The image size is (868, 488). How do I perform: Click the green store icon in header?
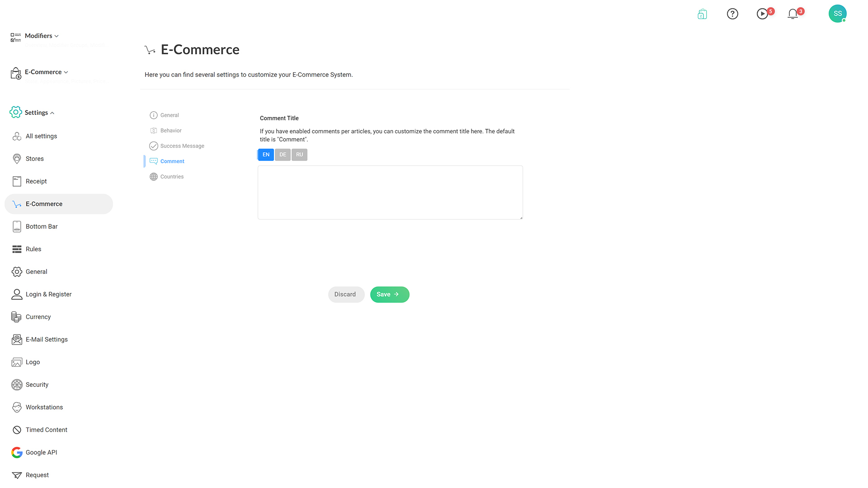pos(702,14)
